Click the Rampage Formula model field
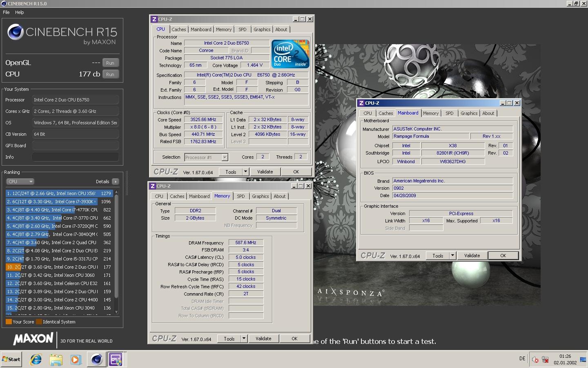The height and width of the screenshot is (368, 588). (x=431, y=137)
